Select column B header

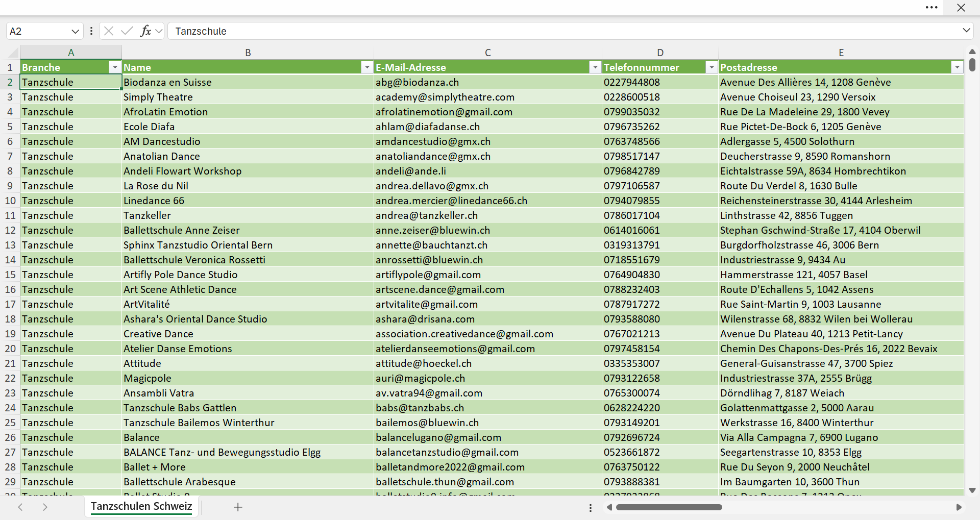[248, 52]
